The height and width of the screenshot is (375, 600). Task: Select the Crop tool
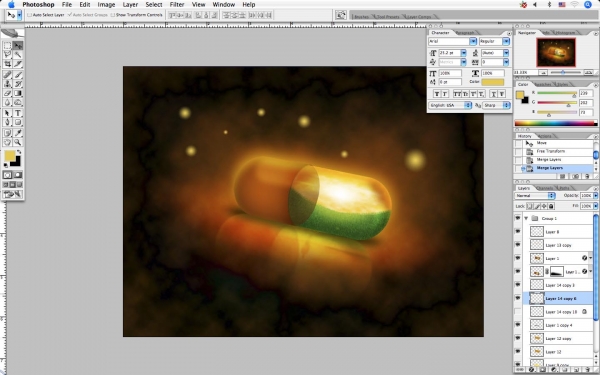tap(7, 64)
